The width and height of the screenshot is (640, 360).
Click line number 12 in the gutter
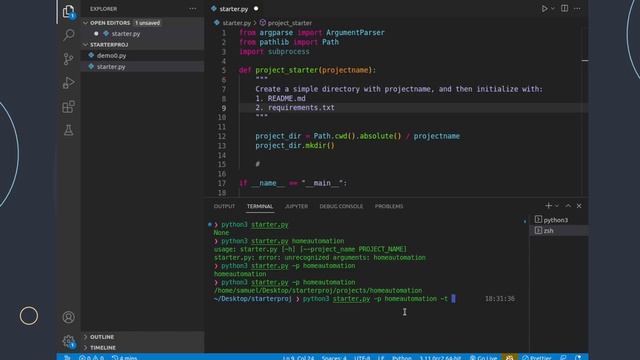222,136
